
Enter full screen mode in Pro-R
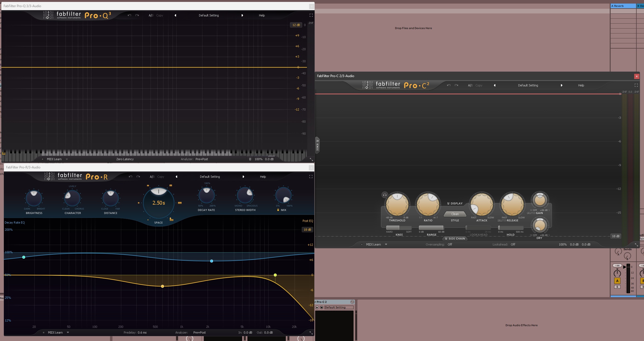[x=311, y=177]
